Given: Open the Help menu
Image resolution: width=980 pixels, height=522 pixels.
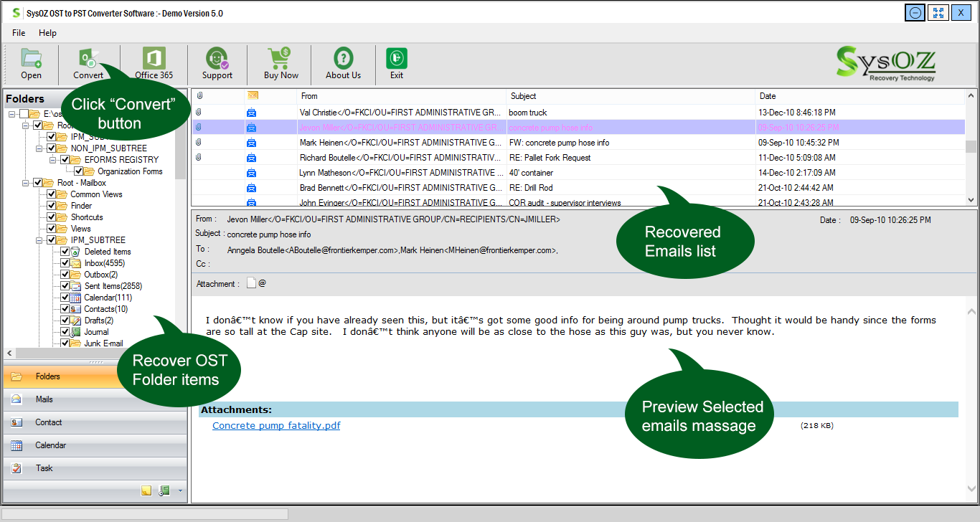Looking at the screenshot, I should 47,33.
